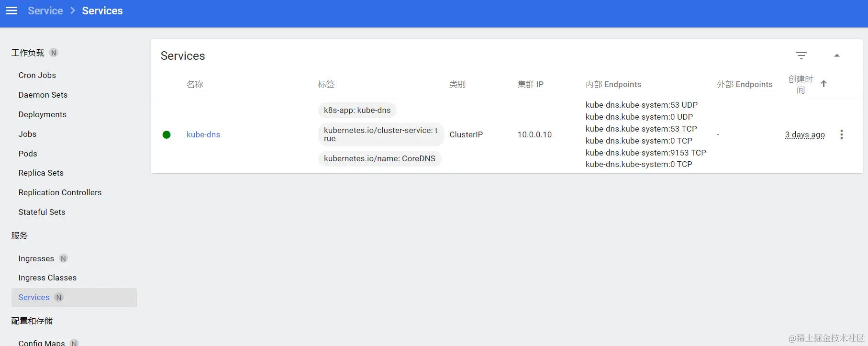Open Replica Sets in sidebar

(41, 173)
